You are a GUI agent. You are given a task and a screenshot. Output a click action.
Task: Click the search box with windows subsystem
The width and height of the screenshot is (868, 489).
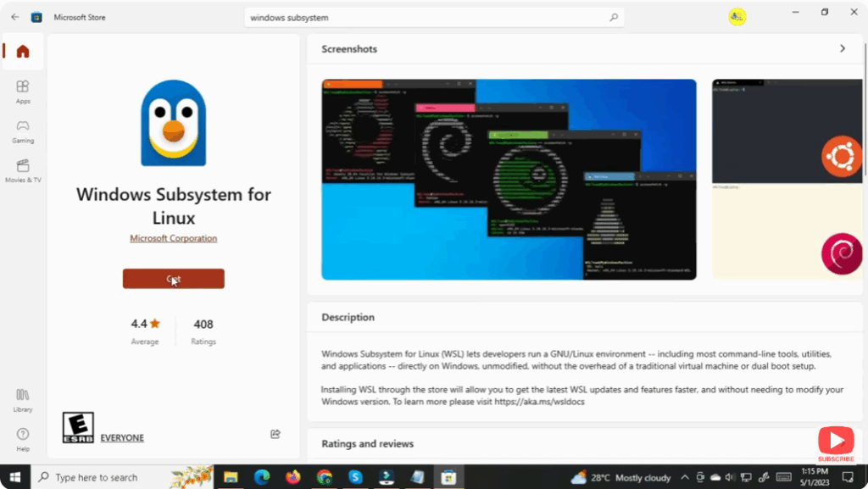click(x=434, y=17)
